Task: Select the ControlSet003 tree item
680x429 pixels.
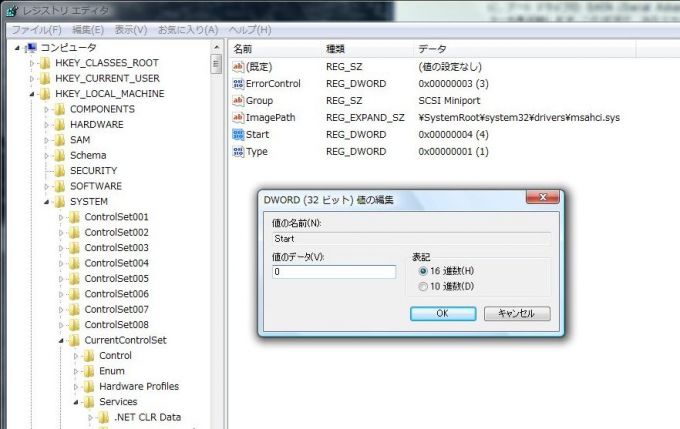Action: (116, 248)
